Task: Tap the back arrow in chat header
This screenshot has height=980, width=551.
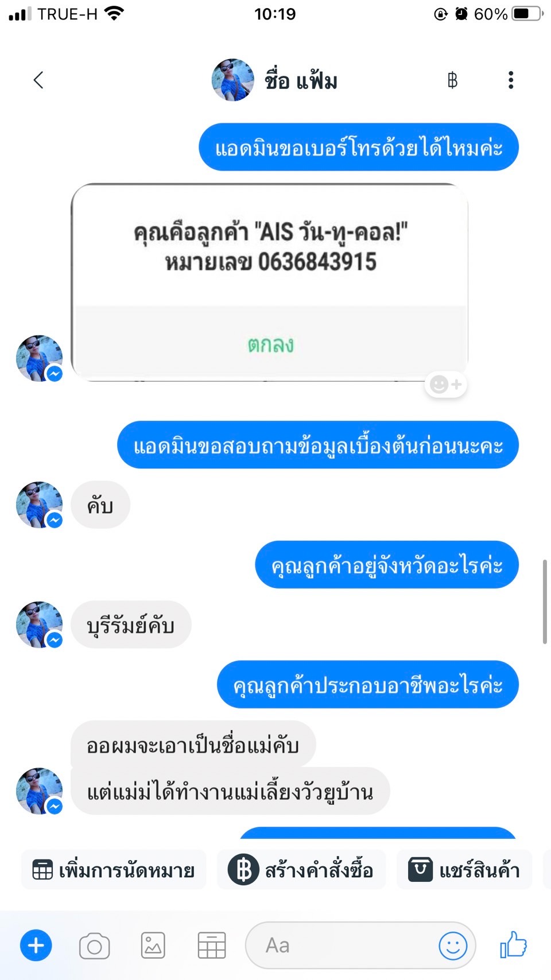Action: coord(38,80)
